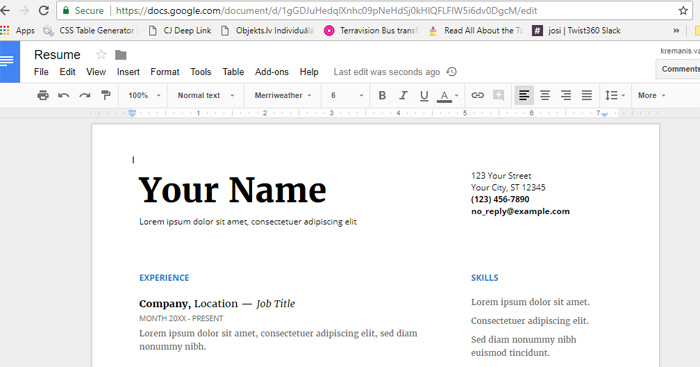Open CJ Deep Link bookmark

pos(180,30)
